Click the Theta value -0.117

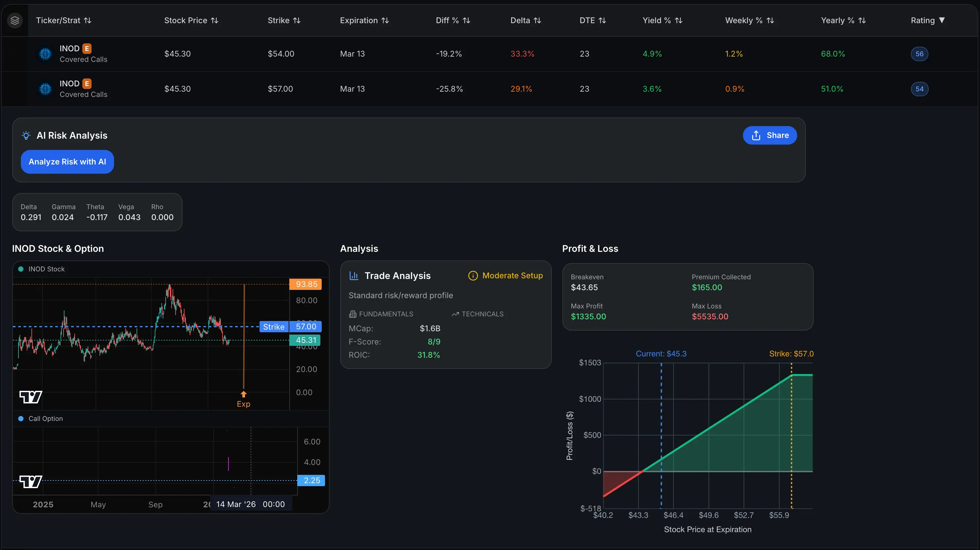(x=97, y=217)
